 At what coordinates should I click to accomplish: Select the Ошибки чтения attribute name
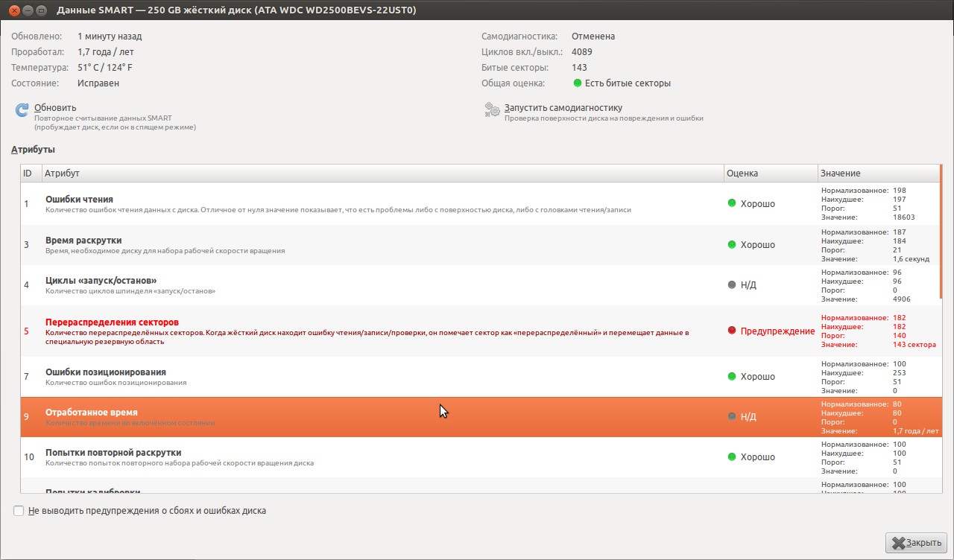coord(79,200)
